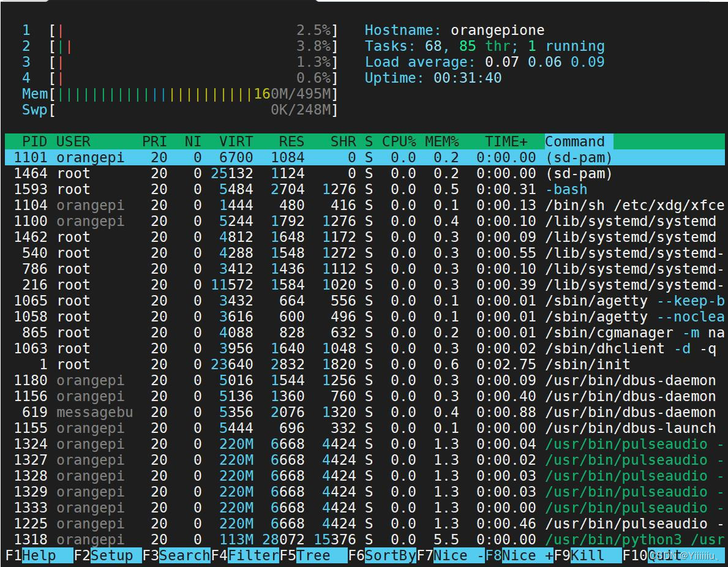The width and height of the screenshot is (728, 567).
Task: Select pulseaudio thread PID 1329
Action: coord(364,491)
